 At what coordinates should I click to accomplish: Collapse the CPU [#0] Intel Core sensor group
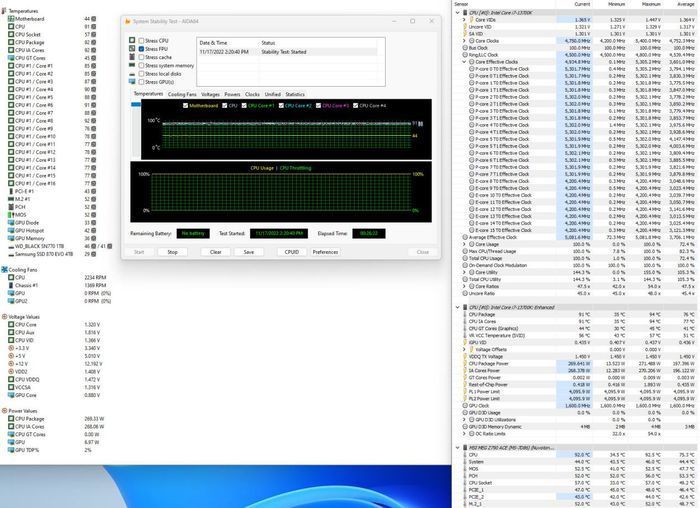coord(457,12)
